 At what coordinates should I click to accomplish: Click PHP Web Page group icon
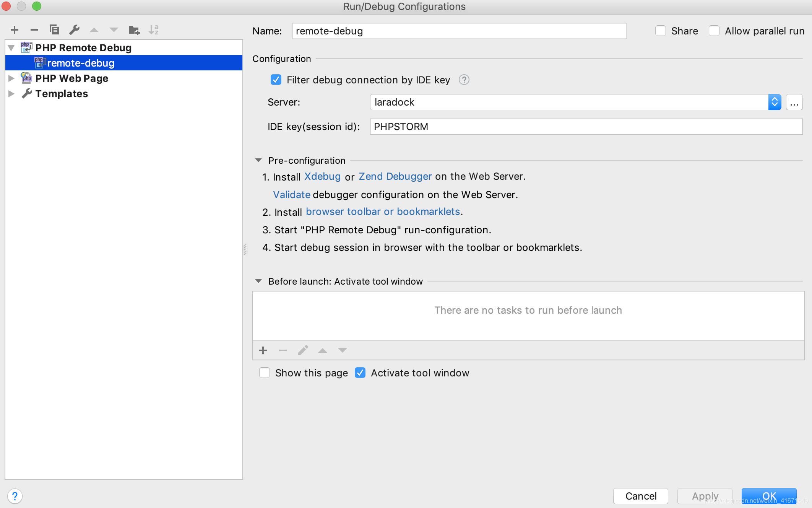click(x=26, y=78)
